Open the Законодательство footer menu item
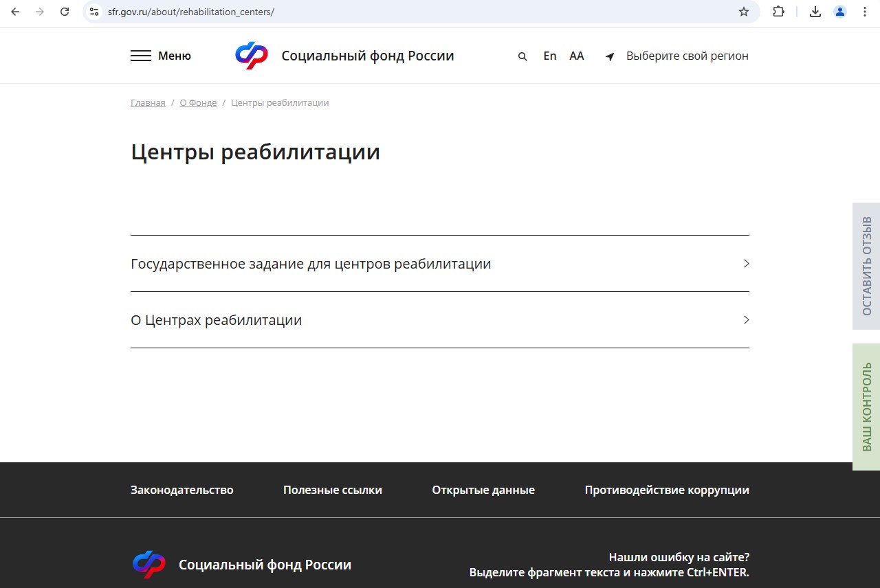The width and height of the screenshot is (880, 588). pos(182,490)
